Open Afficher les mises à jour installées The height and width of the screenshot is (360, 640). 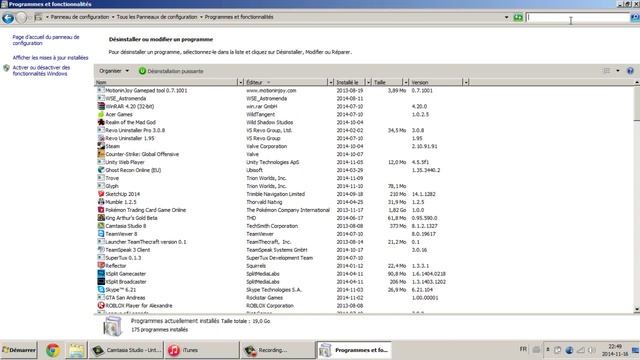pos(50,58)
